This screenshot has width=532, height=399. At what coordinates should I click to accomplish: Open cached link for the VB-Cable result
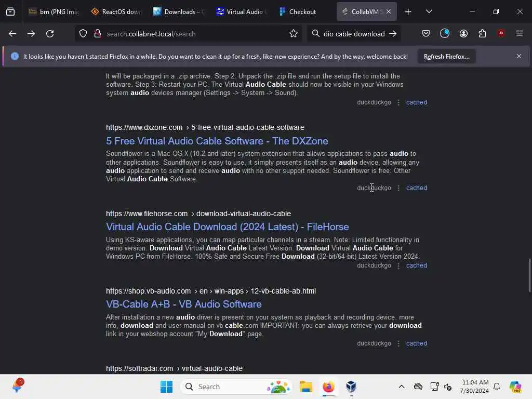[x=417, y=343]
